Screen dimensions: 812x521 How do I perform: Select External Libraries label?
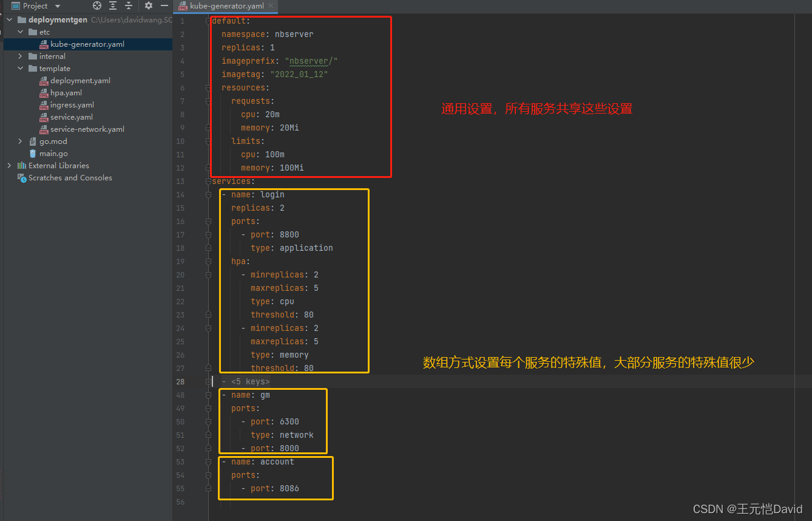point(59,166)
